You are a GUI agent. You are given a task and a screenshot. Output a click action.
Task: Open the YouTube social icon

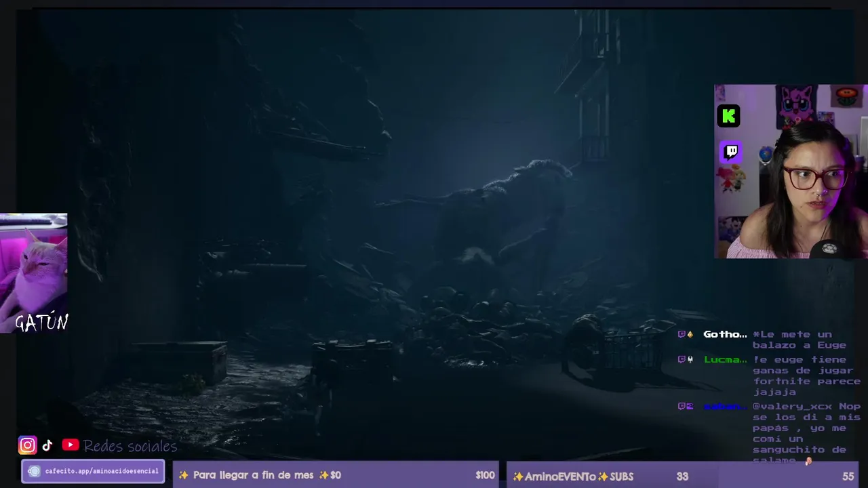[x=71, y=445]
